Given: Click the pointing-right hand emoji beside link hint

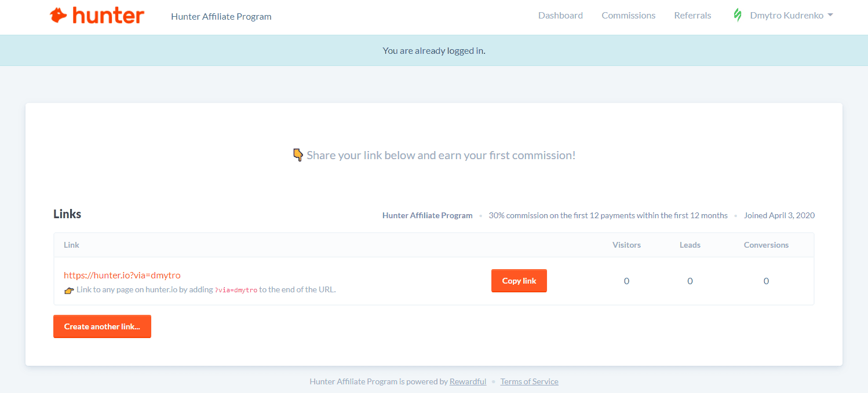Looking at the screenshot, I should point(69,290).
